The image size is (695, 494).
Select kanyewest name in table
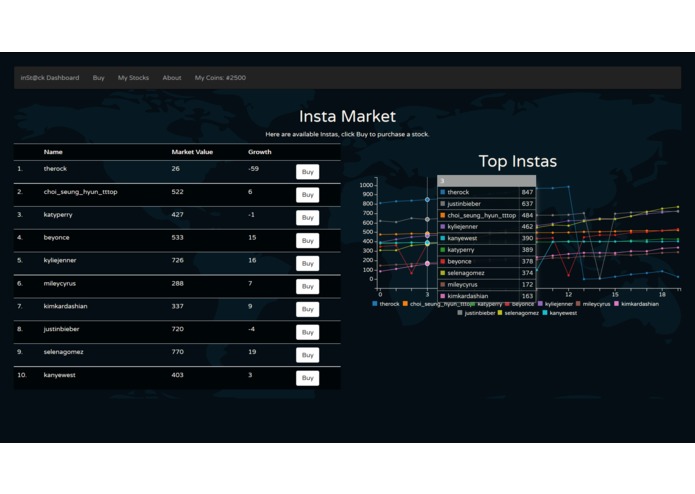point(59,375)
